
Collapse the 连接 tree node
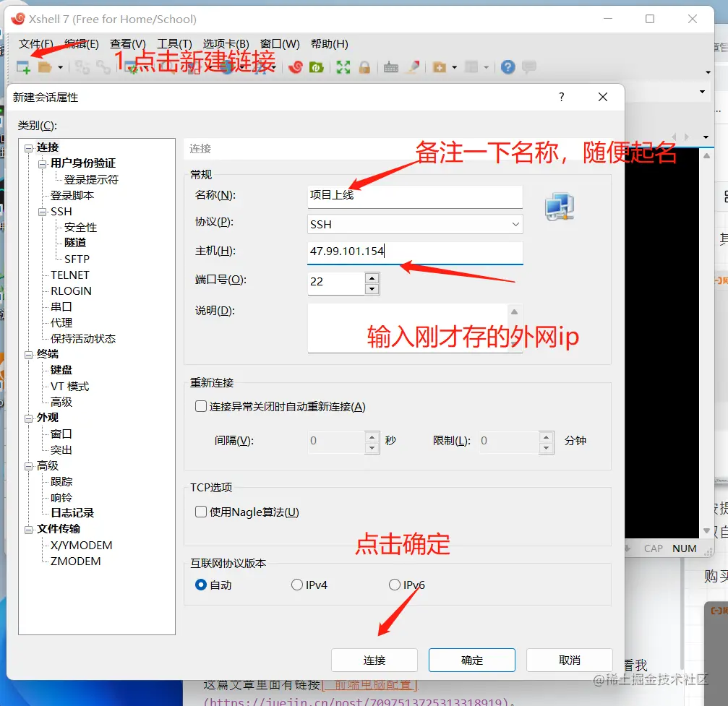tap(29, 148)
